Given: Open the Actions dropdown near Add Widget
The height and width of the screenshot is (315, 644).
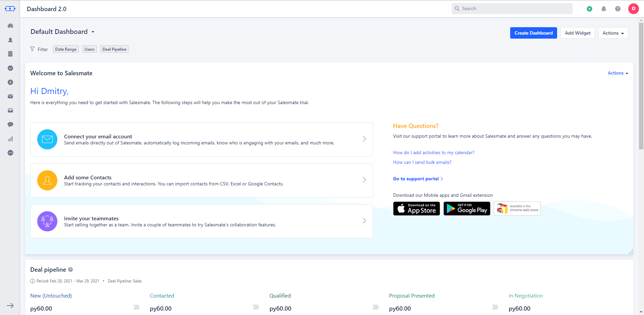Looking at the screenshot, I should click(613, 33).
